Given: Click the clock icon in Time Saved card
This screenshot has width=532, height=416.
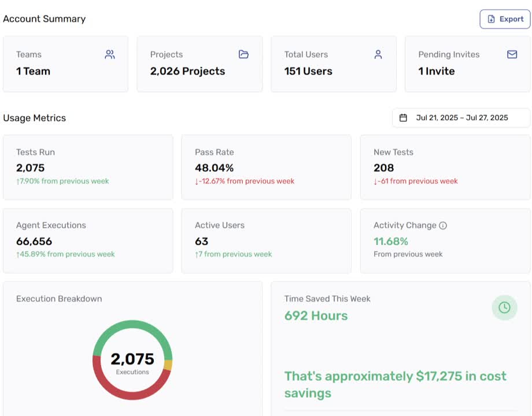Looking at the screenshot, I should click(504, 307).
